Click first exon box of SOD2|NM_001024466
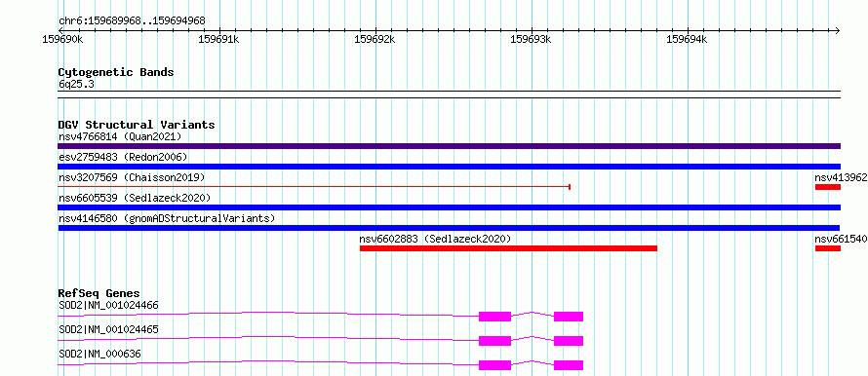Image resolution: width=868 pixels, height=376 pixels. [x=494, y=317]
